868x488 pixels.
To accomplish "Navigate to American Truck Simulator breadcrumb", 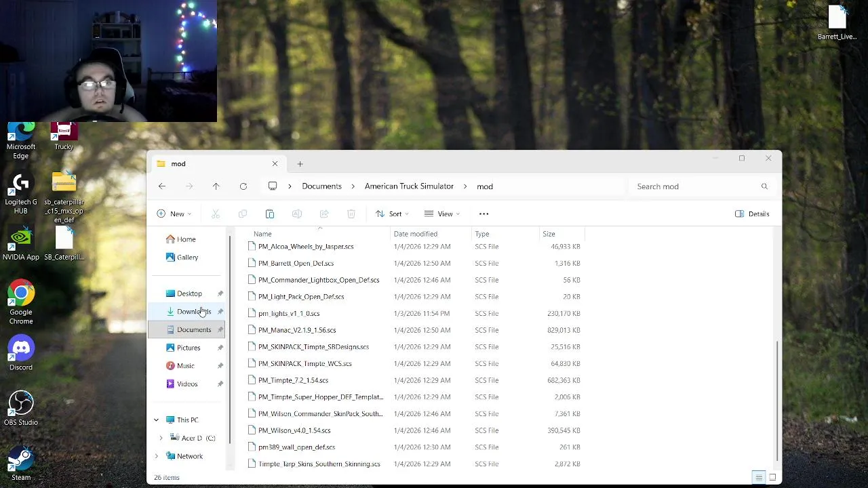I will click(x=409, y=186).
